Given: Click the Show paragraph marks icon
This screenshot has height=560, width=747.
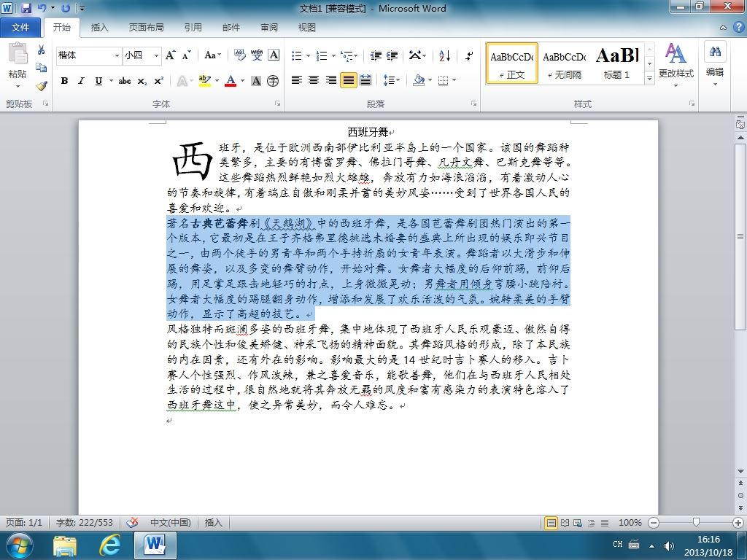Looking at the screenshot, I should click(x=469, y=55).
